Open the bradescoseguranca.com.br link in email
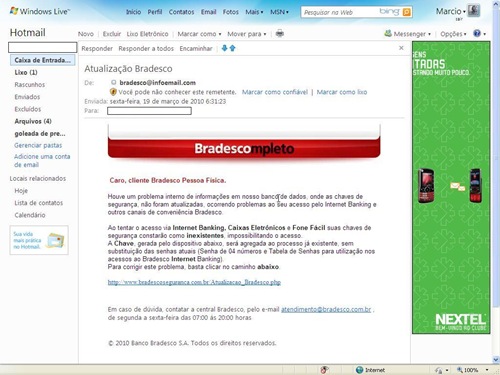The width and height of the screenshot is (500, 375). coord(194,282)
